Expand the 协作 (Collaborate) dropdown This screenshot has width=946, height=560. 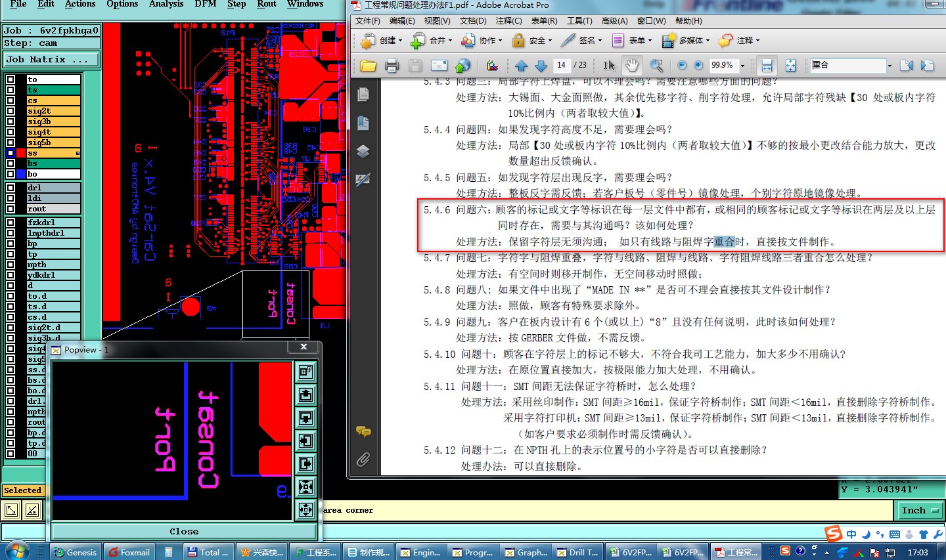tap(500, 41)
